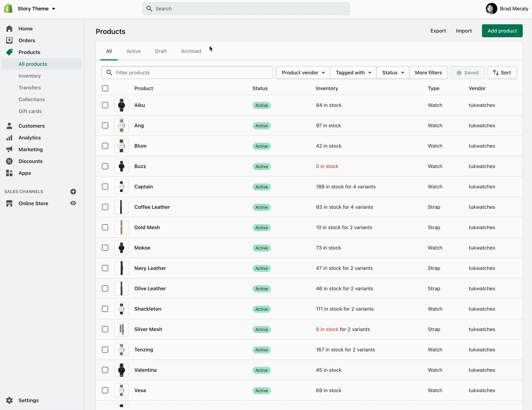
Task: Tick the select-all products checkbox
Action: coord(105,88)
